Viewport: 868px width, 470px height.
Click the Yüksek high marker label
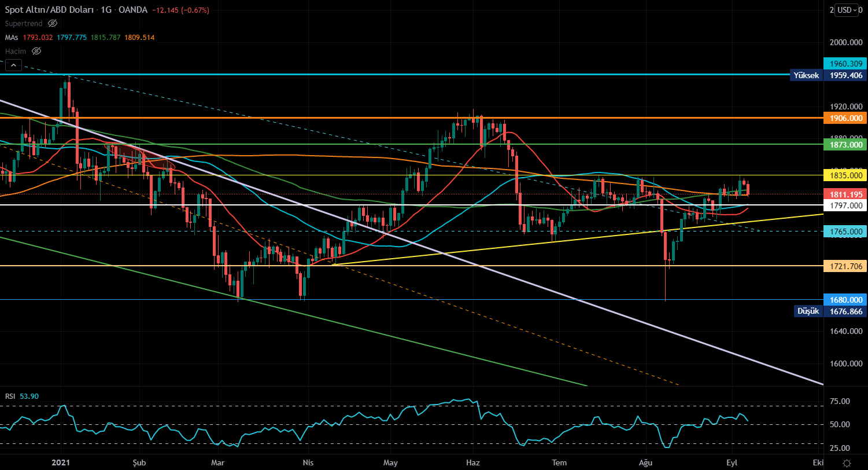click(x=806, y=75)
